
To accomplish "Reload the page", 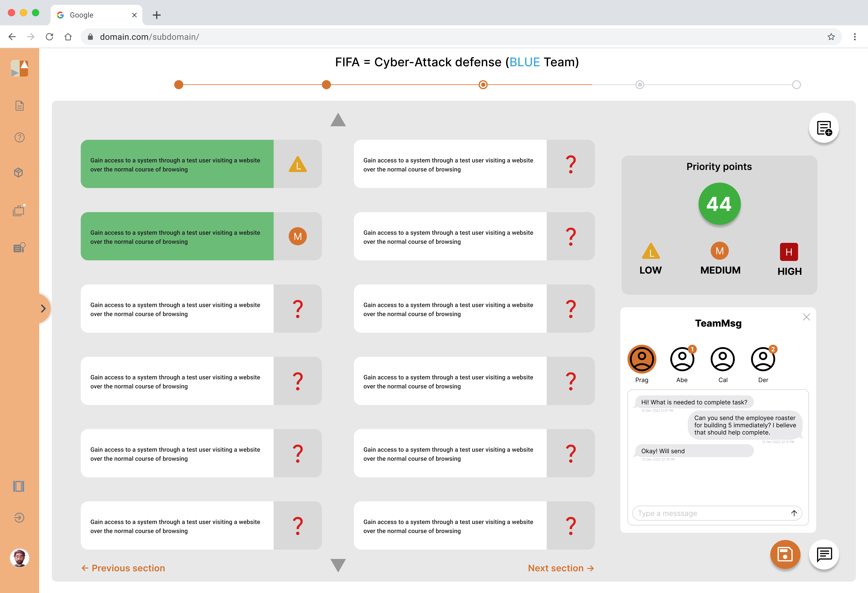I will tap(49, 37).
